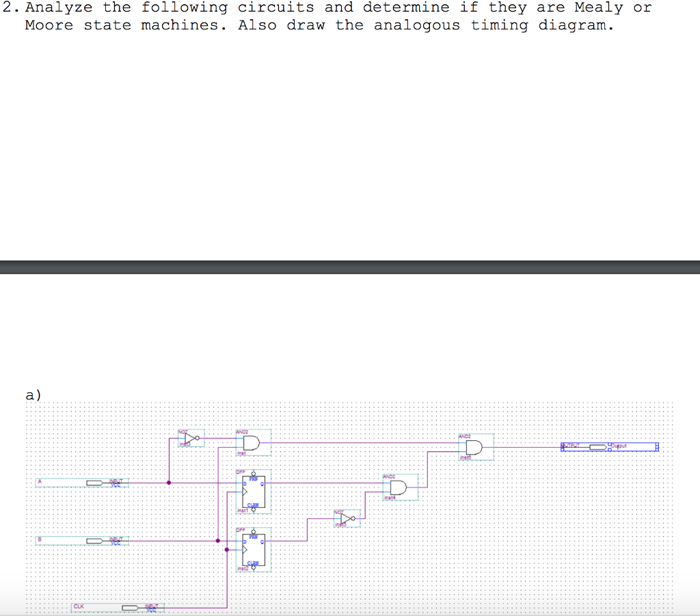This screenshot has width=700, height=616.
Task: Select the D flip-flop inst1
Action: [254, 491]
